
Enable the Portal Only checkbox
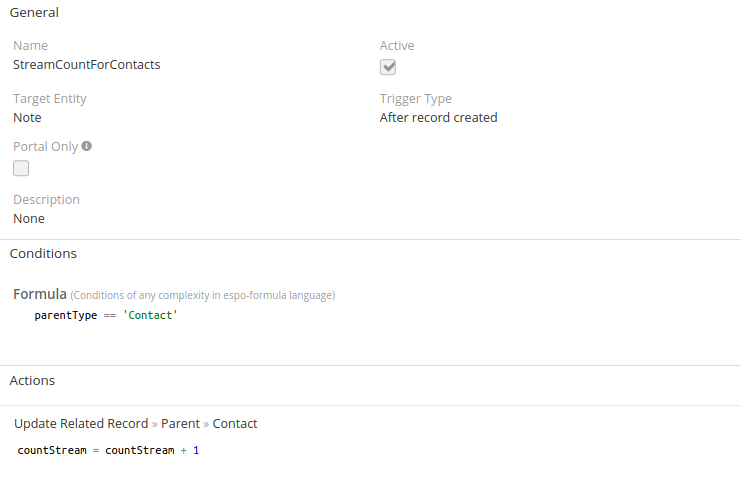[21, 168]
